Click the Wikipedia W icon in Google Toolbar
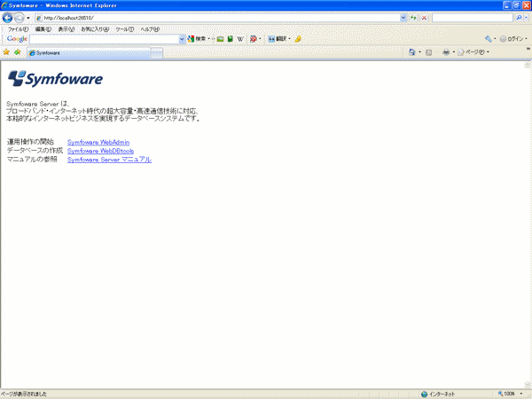 (x=239, y=39)
